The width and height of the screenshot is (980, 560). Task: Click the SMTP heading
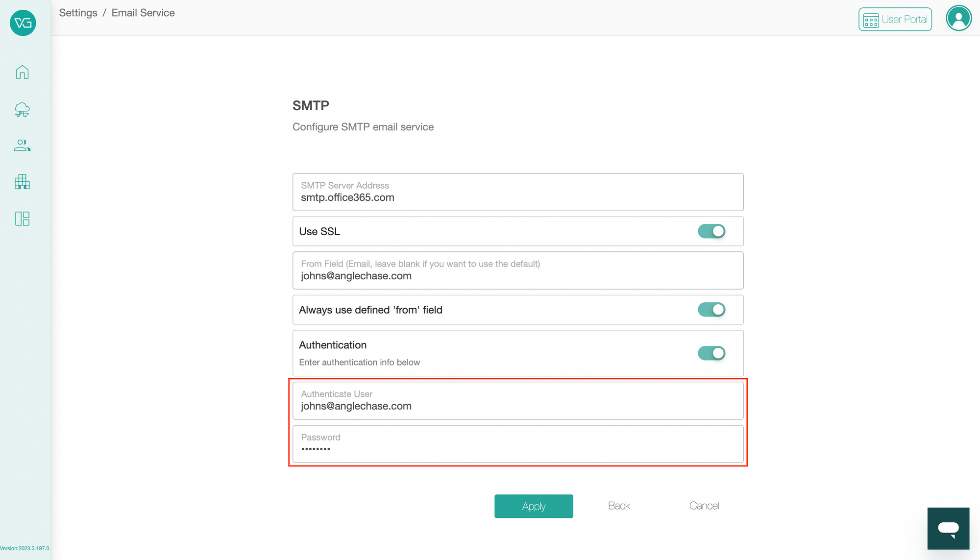pyautogui.click(x=311, y=105)
